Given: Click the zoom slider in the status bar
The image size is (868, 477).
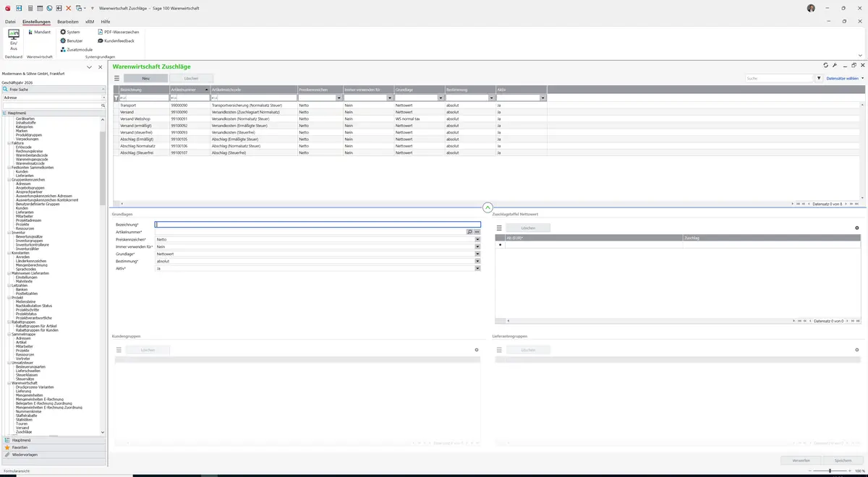Looking at the screenshot, I should click(x=829, y=470).
